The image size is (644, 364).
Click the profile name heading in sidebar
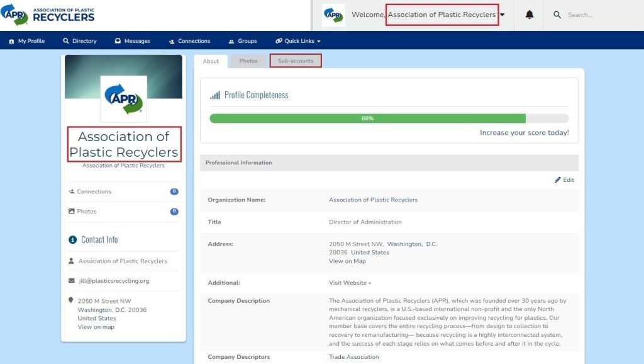click(124, 144)
